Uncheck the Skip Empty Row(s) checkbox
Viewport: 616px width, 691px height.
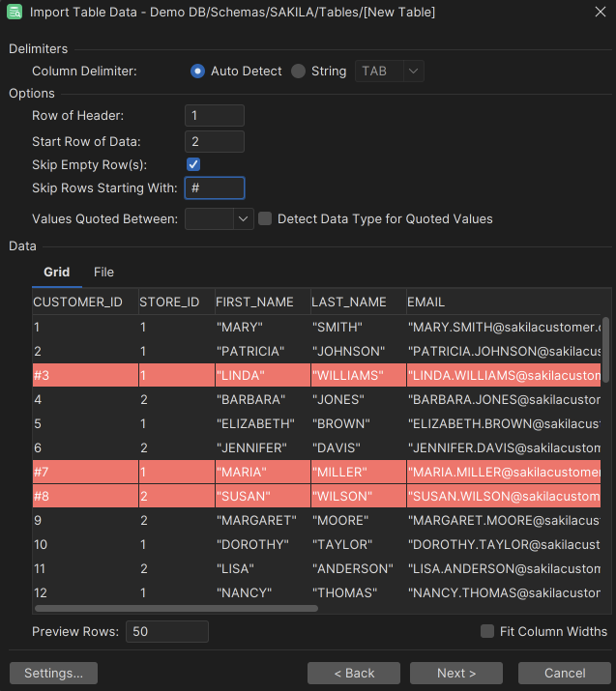pyautogui.click(x=193, y=165)
